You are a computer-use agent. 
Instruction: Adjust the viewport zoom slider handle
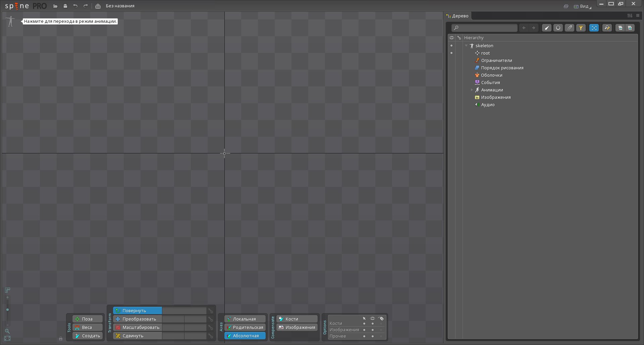pyautogui.click(x=7, y=309)
